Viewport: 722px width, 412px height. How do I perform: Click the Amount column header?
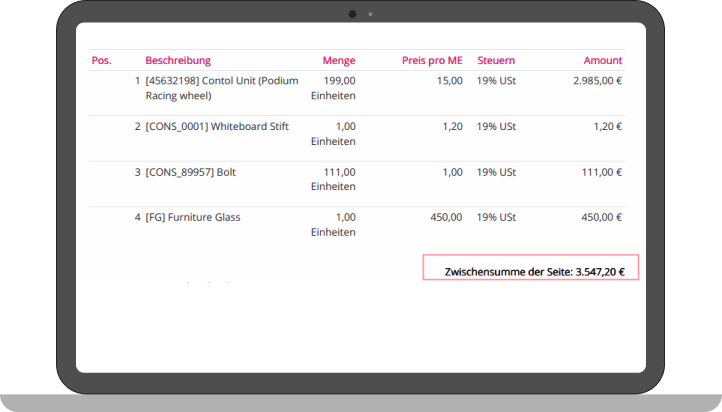602,60
